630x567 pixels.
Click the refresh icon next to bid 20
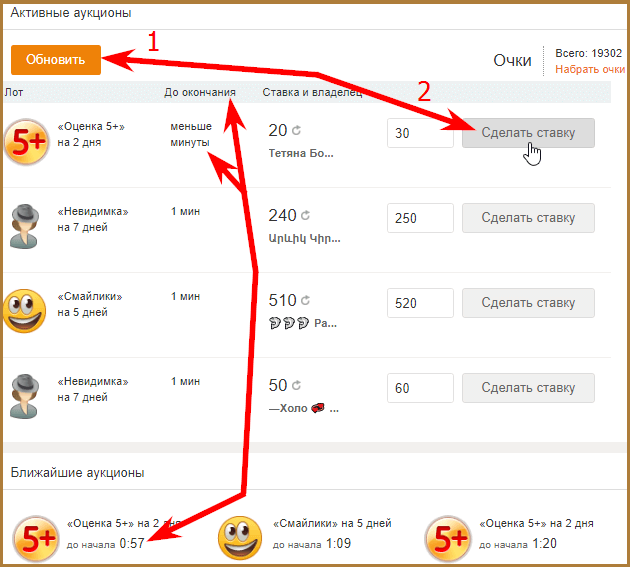pyautogui.click(x=297, y=130)
